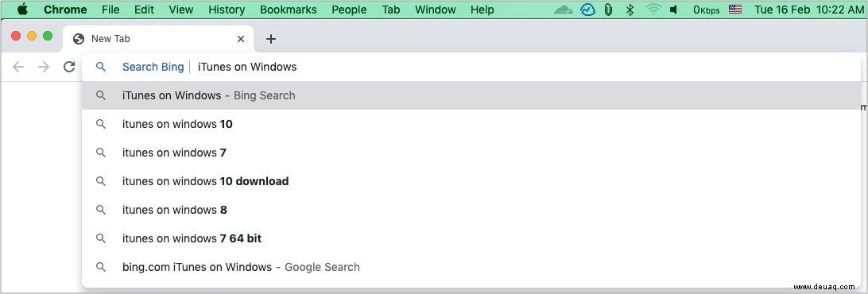Image resolution: width=868 pixels, height=294 pixels.
Task: Open the Apple menu
Action: click(23, 10)
